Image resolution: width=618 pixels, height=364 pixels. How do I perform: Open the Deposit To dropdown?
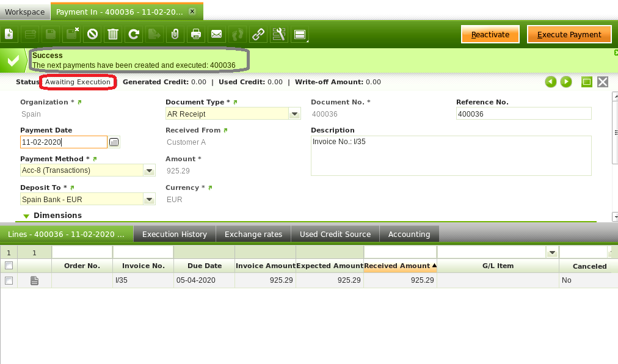(x=150, y=200)
